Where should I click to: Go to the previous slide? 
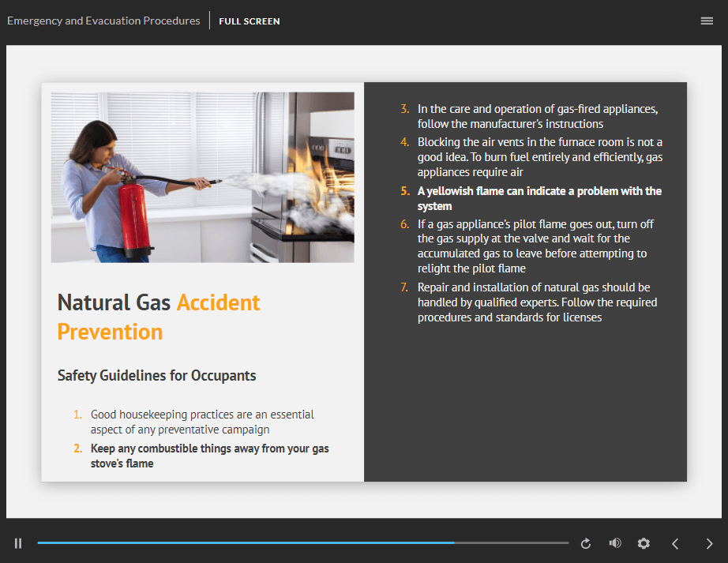pyautogui.click(x=676, y=543)
